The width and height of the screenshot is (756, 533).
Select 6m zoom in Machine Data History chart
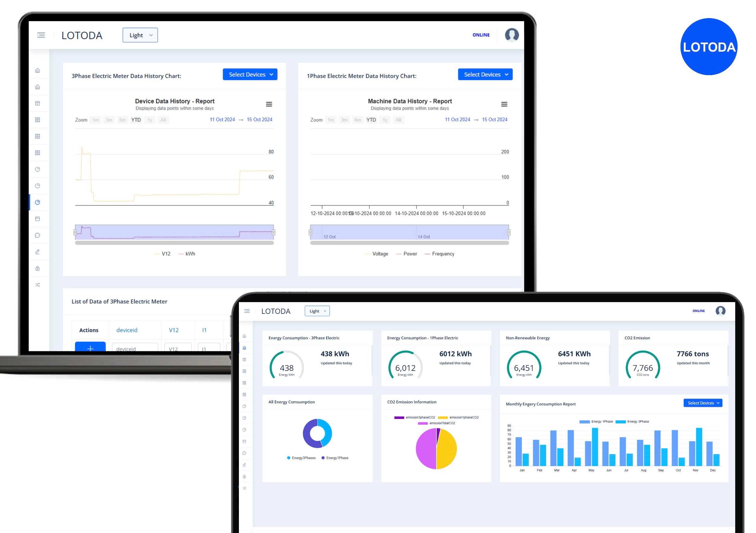pos(358,120)
